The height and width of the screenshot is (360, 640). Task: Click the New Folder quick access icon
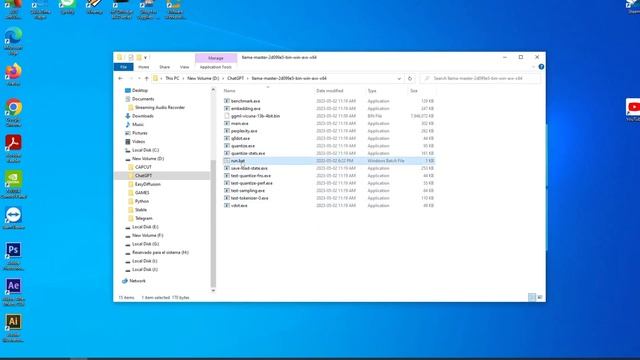139,57
